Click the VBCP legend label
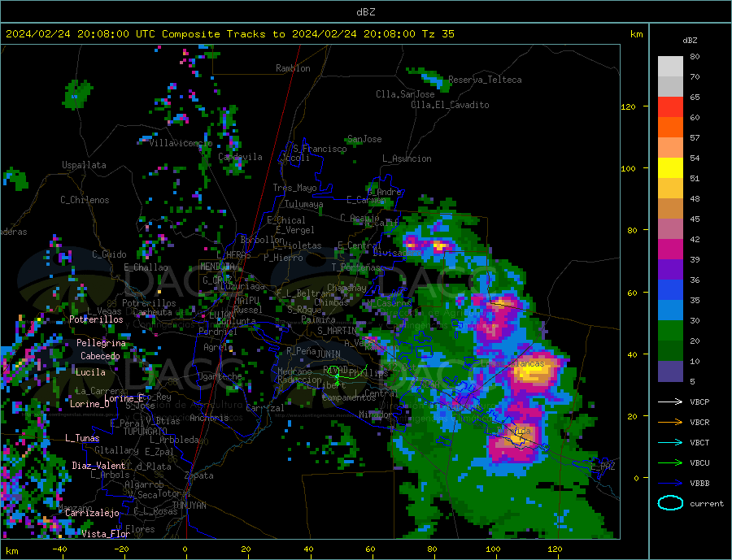 point(699,402)
